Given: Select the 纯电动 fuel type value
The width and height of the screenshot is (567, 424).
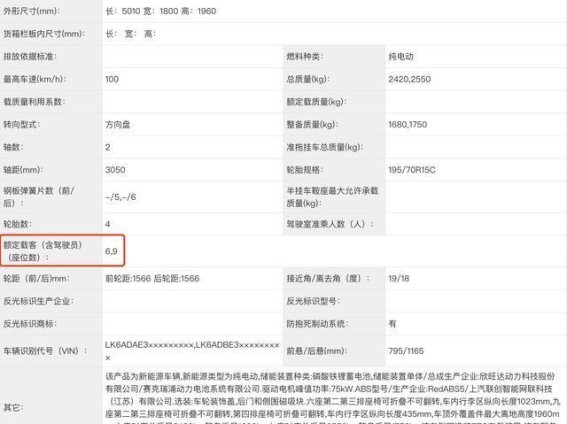Looking at the screenshot, I should point(401,56).
